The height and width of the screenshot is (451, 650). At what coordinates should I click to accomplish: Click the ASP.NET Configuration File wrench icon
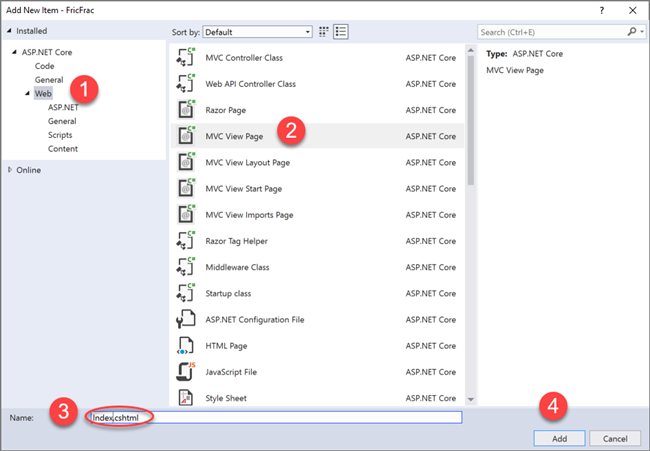point(185,319)
